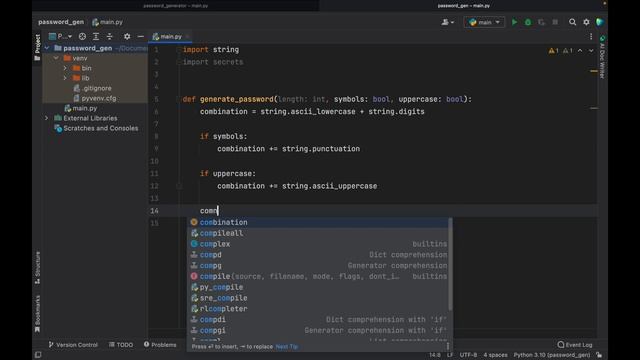Click main.py breadcrumb in navigation bar
Image resolution: width=640 pixels, height=360 pixels.
108,22
